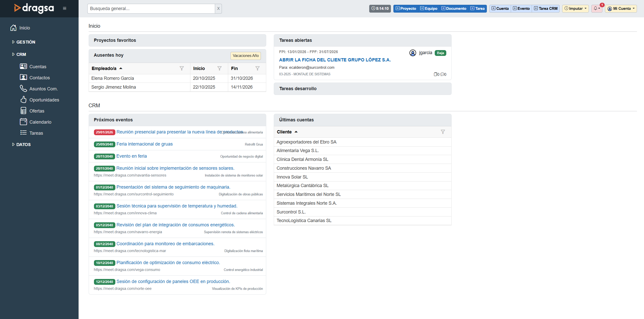The width and height of the screenshot is (644, 319).
Task: Toggle filter for Cliente column
Action: [x=443, y=132]
